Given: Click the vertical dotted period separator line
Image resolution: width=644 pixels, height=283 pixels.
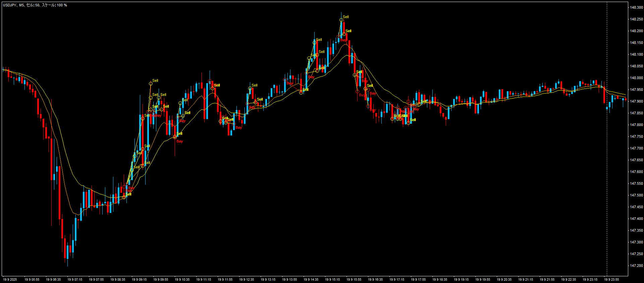Looking at the screenshot, I should tap(607, 134).
